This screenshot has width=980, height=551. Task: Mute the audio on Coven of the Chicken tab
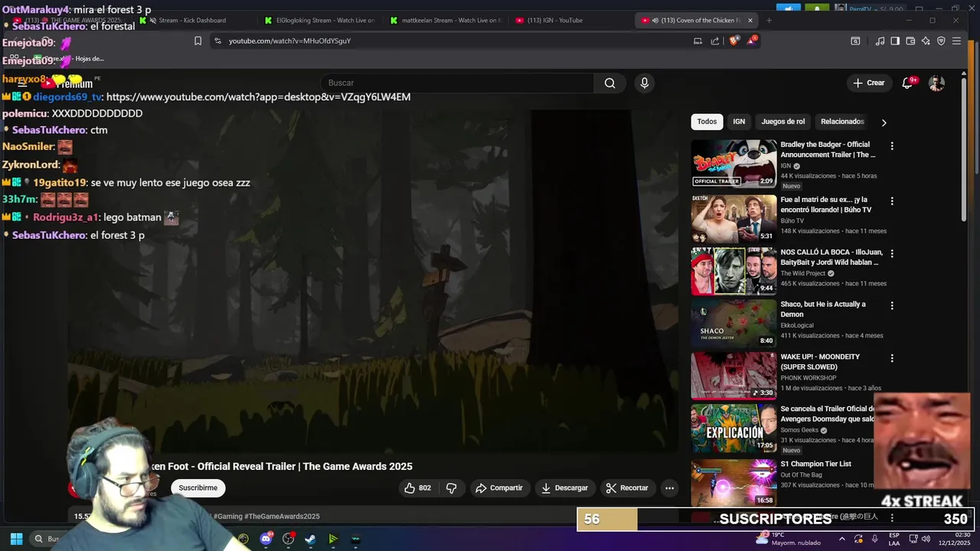pyautogui.click(x=655, y=21)
